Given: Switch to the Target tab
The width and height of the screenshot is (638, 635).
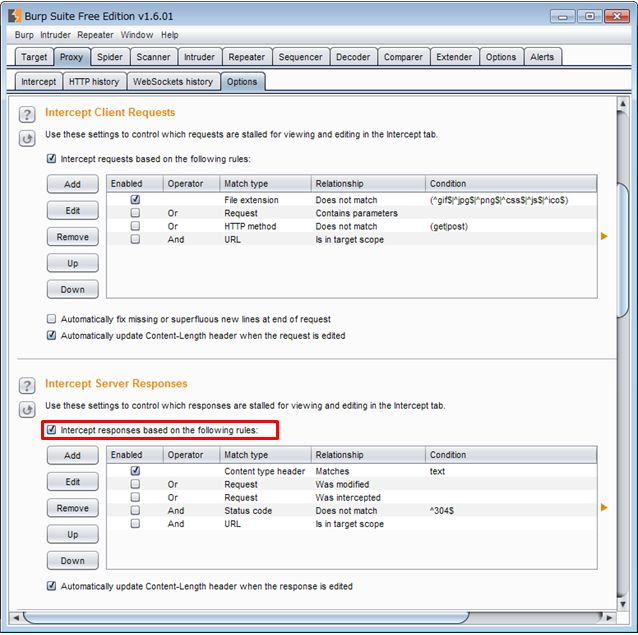Looking at the screenshot, I should point(34,57).
